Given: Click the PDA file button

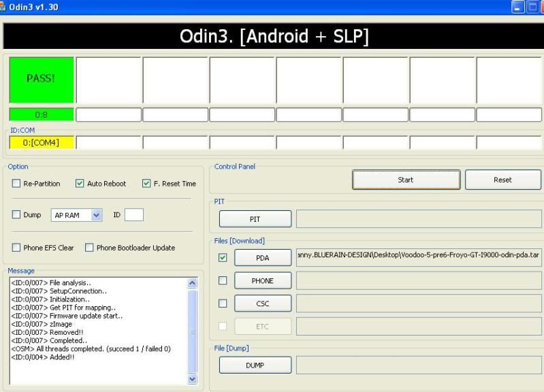Looking at the screenshot, I should click(x=263, y=258).
